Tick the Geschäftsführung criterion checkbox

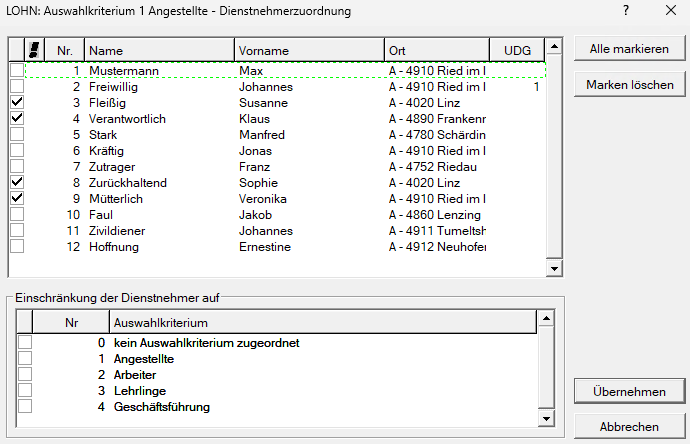25,406
